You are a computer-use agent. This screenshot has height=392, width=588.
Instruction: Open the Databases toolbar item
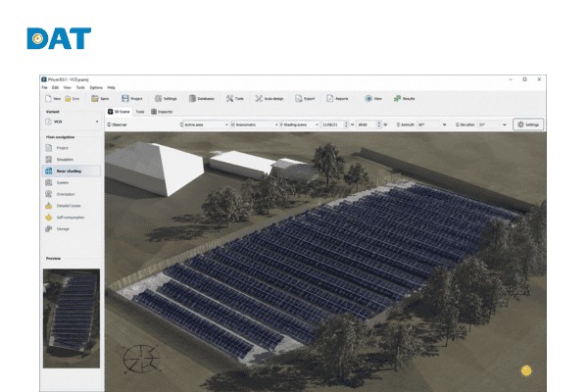[201, 98]
